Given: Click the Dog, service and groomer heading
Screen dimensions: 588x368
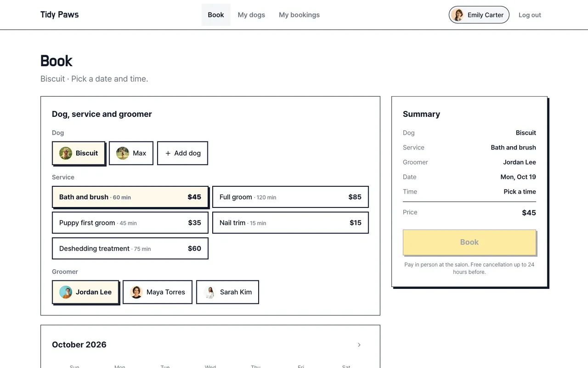Looking at the screenshot, I should point(102,114).
